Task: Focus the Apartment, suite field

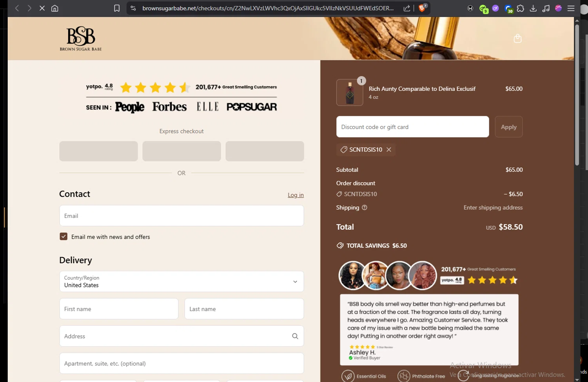Action: click(x=181, y=364)
